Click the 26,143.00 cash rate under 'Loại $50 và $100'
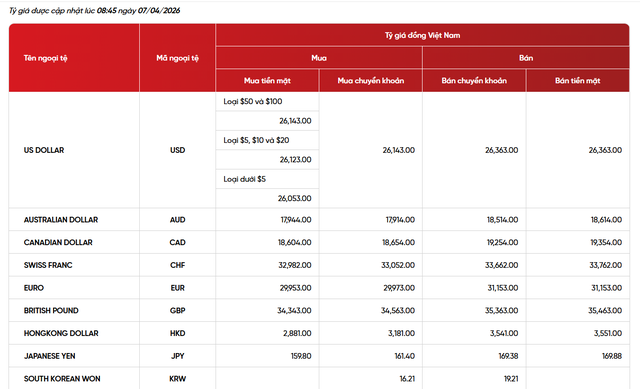 tap(295, 121)
